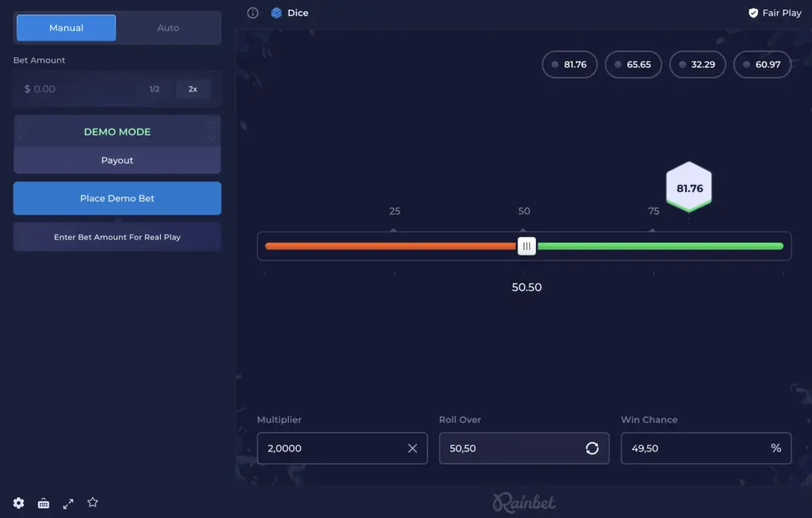Click the Dice game title text
The height and width of the screenshot is (518, 812).
[298, 13]
